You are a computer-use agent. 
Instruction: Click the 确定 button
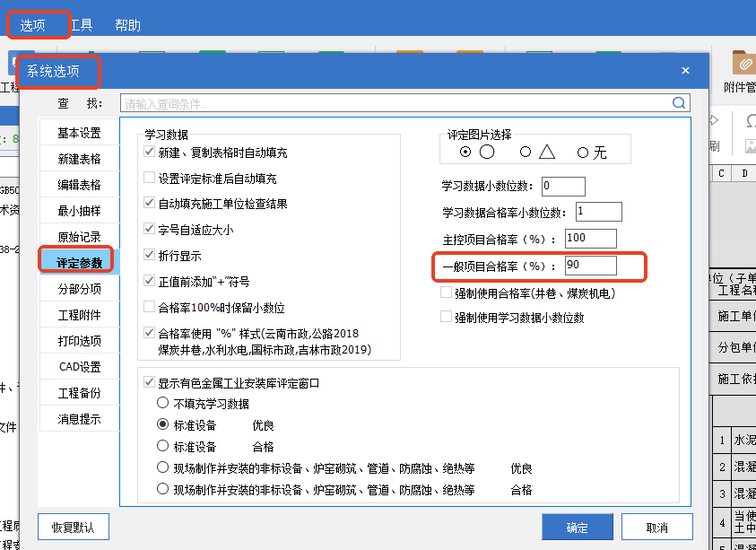[x=577, y=528]
